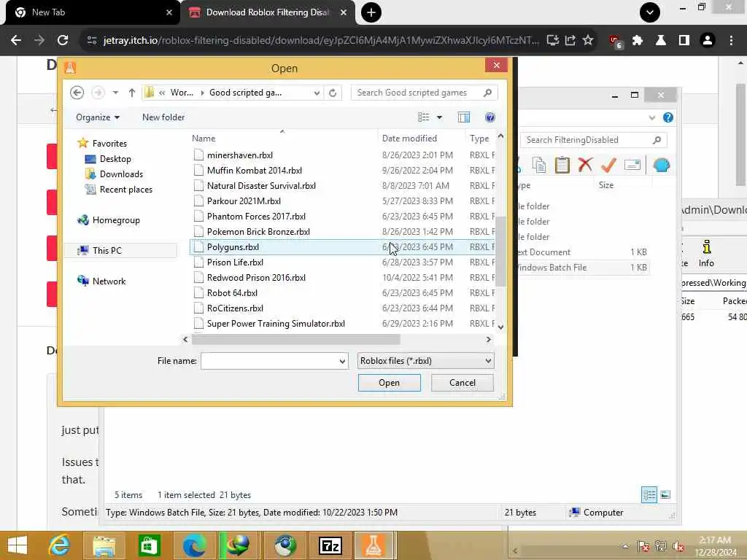This screenshot has height=560, width=747.
Task: Expand the ribbon chevron in Explorer window
Action: click(651, 117)
